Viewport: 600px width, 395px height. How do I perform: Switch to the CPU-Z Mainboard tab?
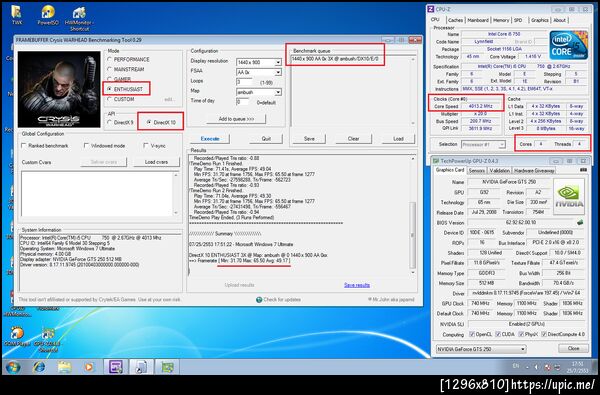478,20
